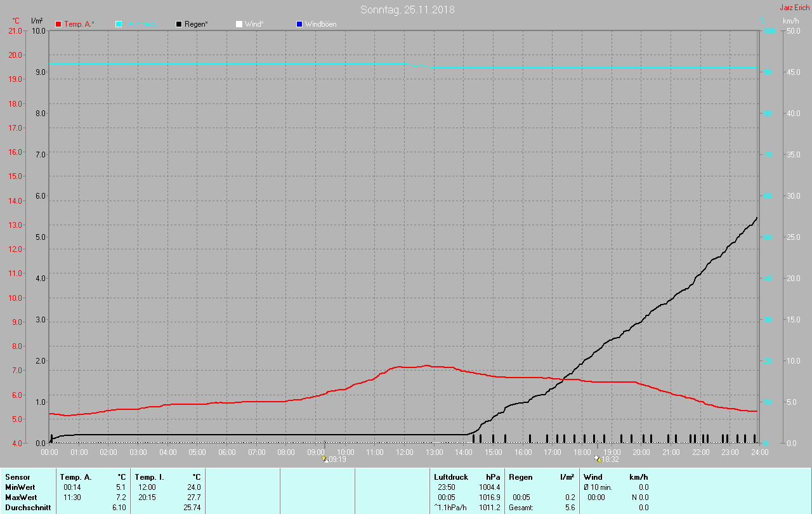Click the average pressure value 1011.2

[x=489, y=508]
